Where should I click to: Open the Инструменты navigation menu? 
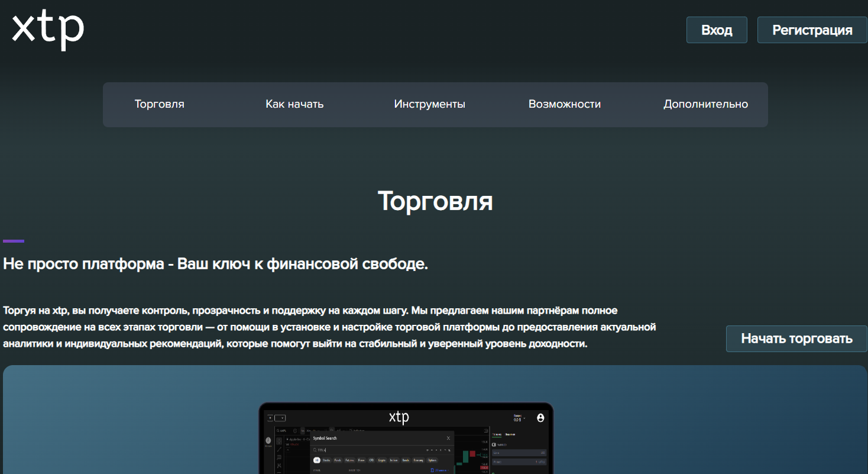[430, 104]
